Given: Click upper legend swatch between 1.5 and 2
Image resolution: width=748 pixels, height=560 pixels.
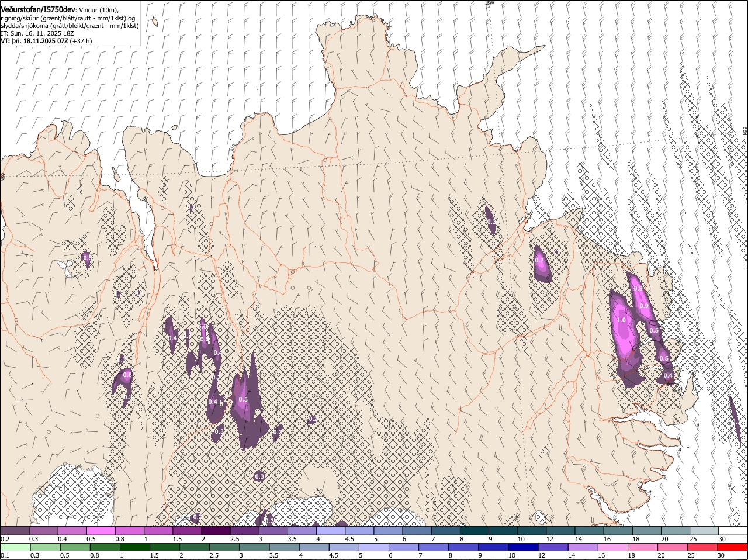Looking at the screenshot, I should pyautogui.click(x=186, y=531).
